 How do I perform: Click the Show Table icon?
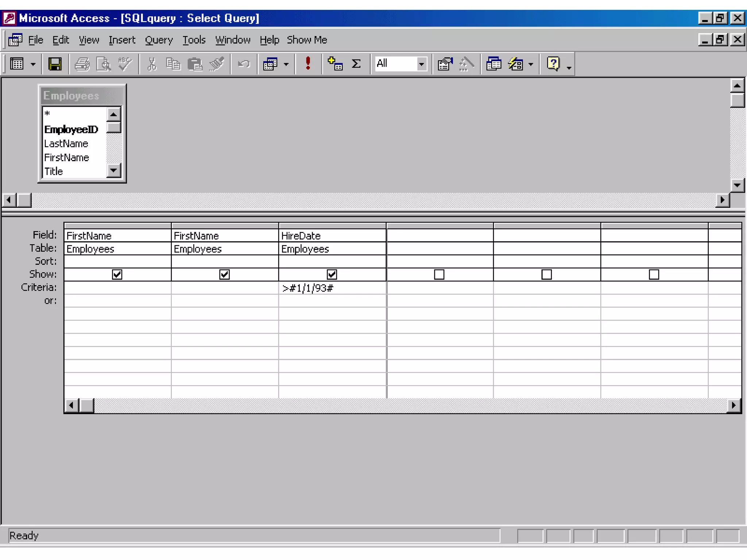tap(335, 64)
